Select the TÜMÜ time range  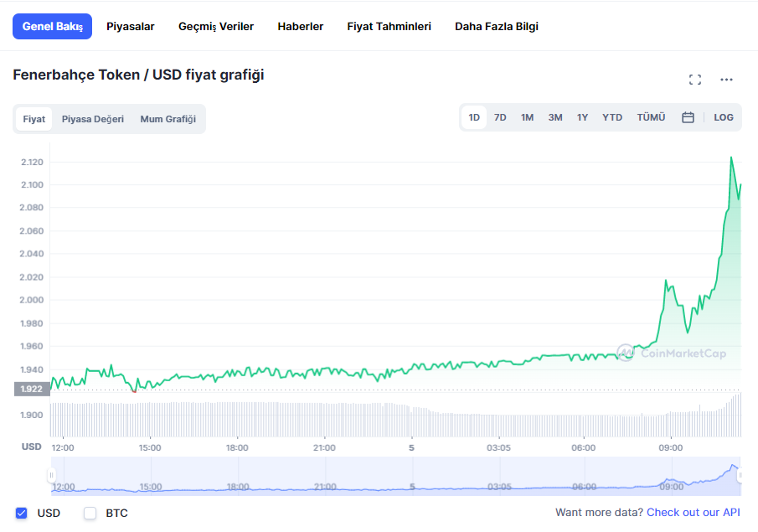651,117
